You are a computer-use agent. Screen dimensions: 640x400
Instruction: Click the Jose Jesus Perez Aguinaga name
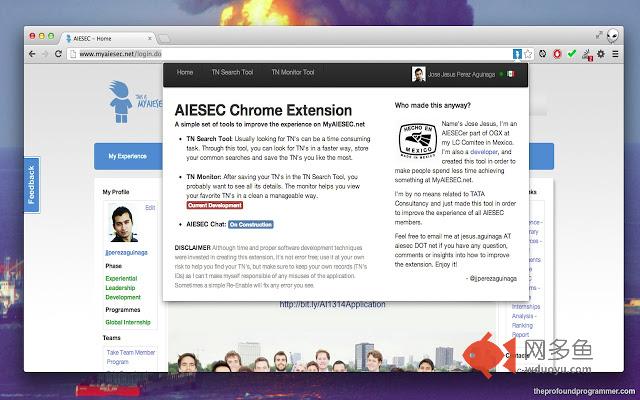(461, 74)
